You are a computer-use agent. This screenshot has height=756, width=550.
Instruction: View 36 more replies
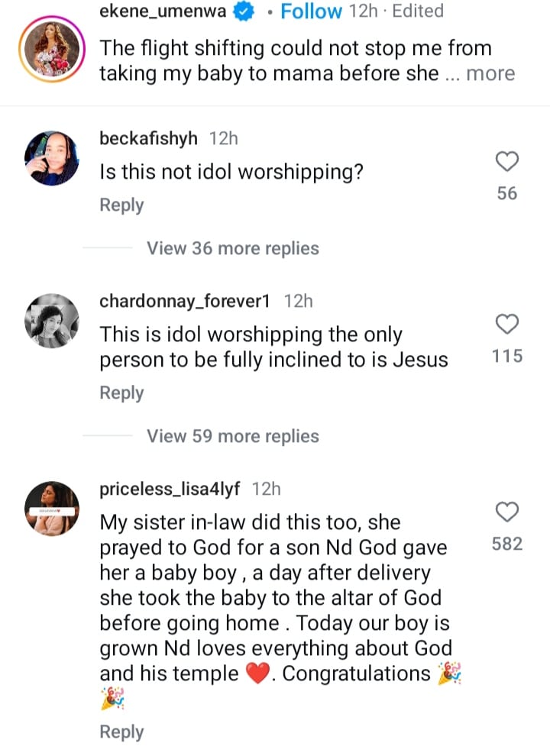click(232, 248)
